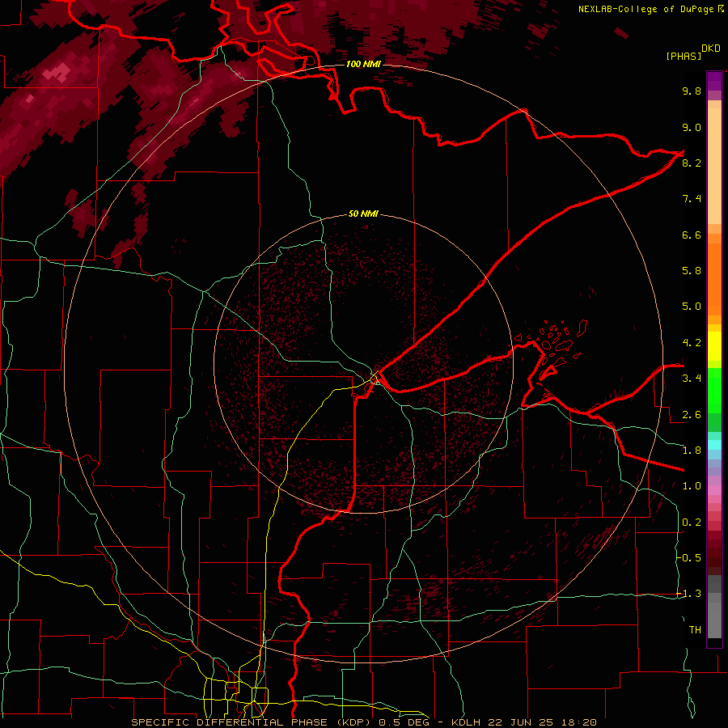Click the 7.4 value on the color scale
The height and width of the screenshot is (728, 728).
[692, 199]
